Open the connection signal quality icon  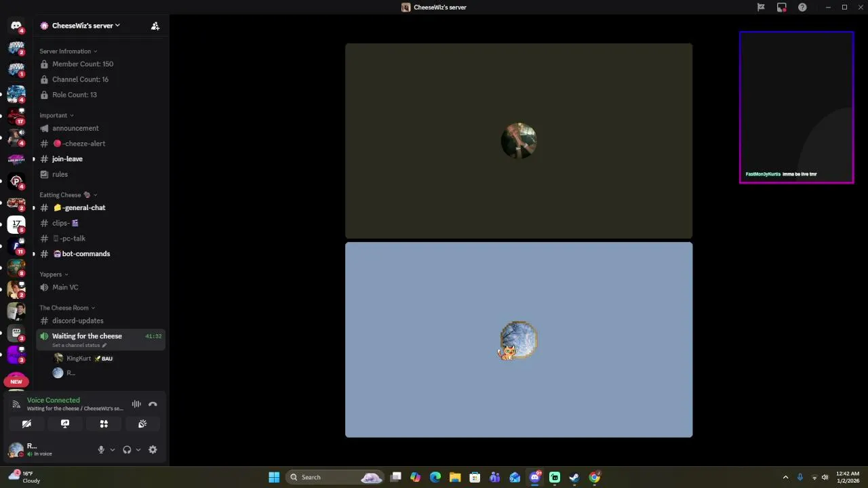[x=16, y=404]
